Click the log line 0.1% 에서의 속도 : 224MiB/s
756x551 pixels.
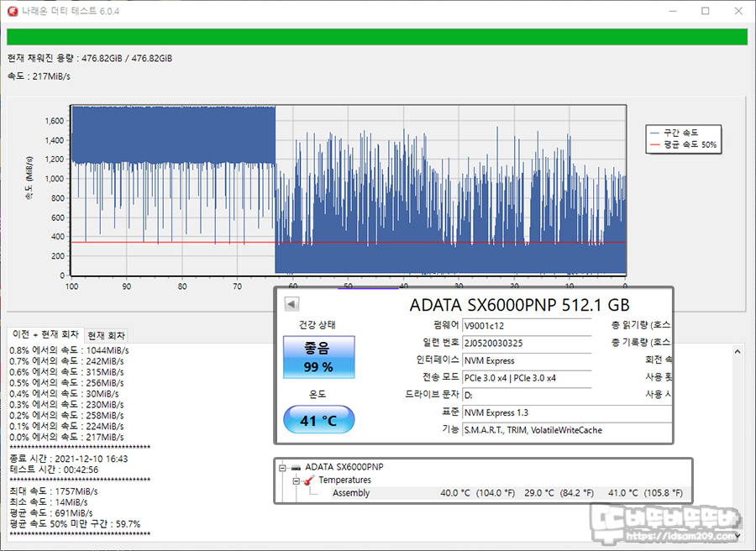coord(66,426)
